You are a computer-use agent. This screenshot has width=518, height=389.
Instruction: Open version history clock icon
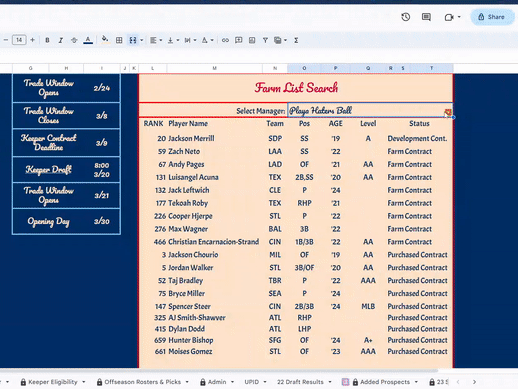coord(405,17)
